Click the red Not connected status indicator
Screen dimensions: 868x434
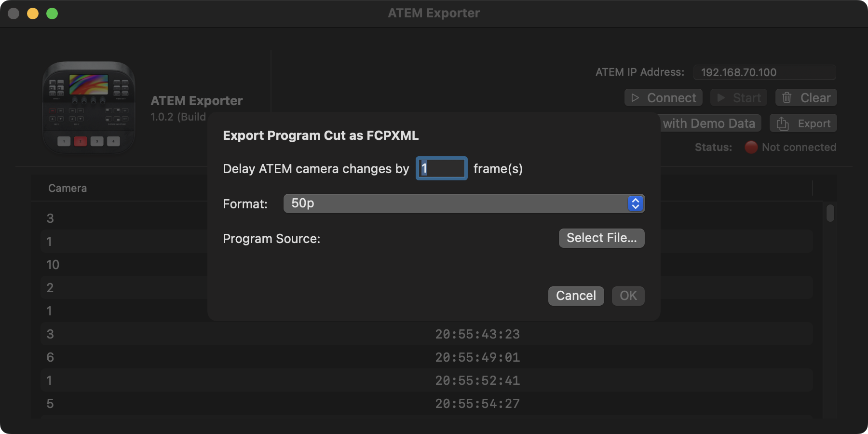point(751,147)
